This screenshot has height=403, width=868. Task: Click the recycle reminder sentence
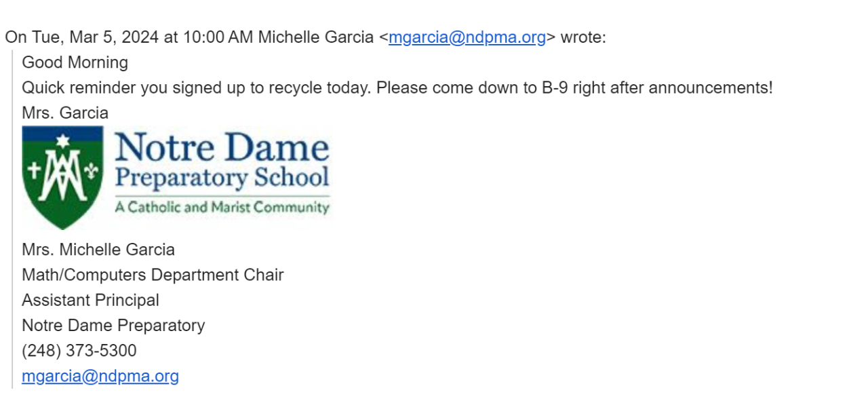pos(397,88)
